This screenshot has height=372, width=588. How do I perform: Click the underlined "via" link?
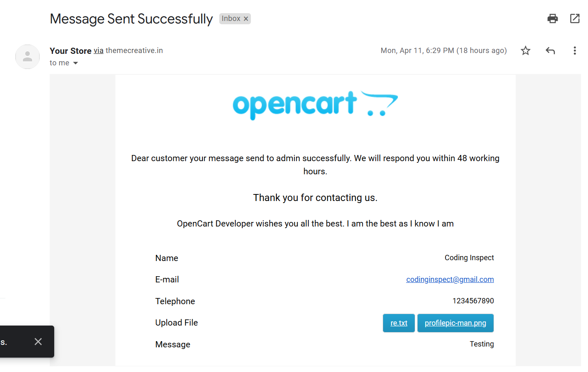pos(99,51)
